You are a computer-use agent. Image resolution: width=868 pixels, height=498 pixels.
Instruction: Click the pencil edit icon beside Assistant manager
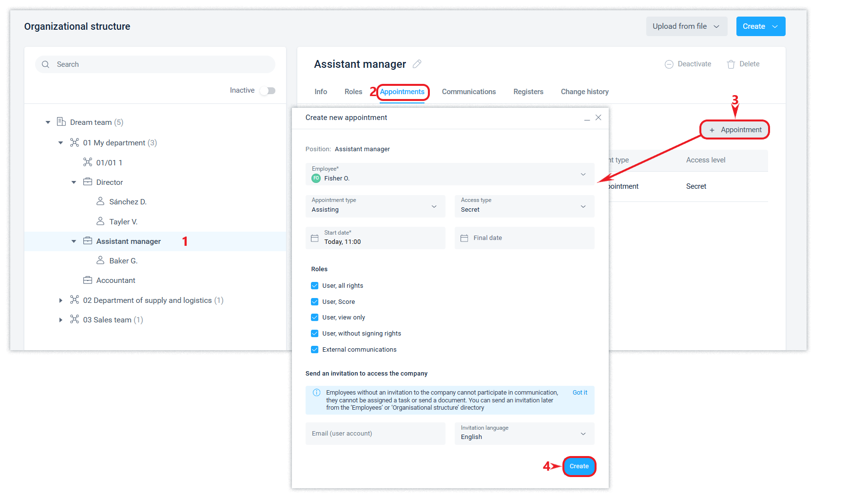point(417,64)
